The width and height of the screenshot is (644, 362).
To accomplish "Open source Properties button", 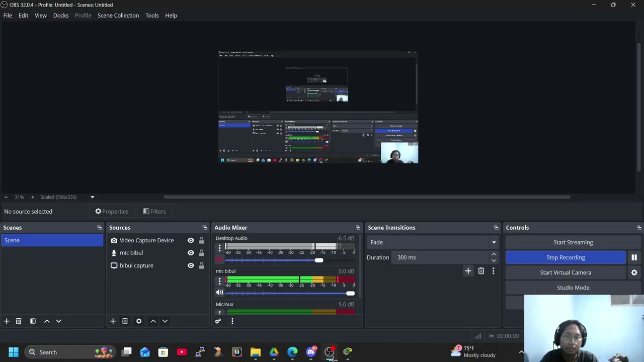I will 112,212.
